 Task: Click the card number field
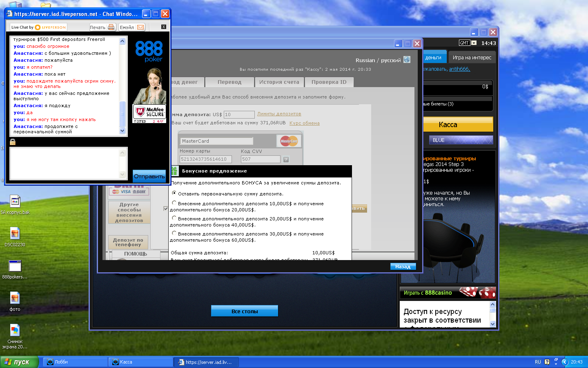tap(206, 159)
